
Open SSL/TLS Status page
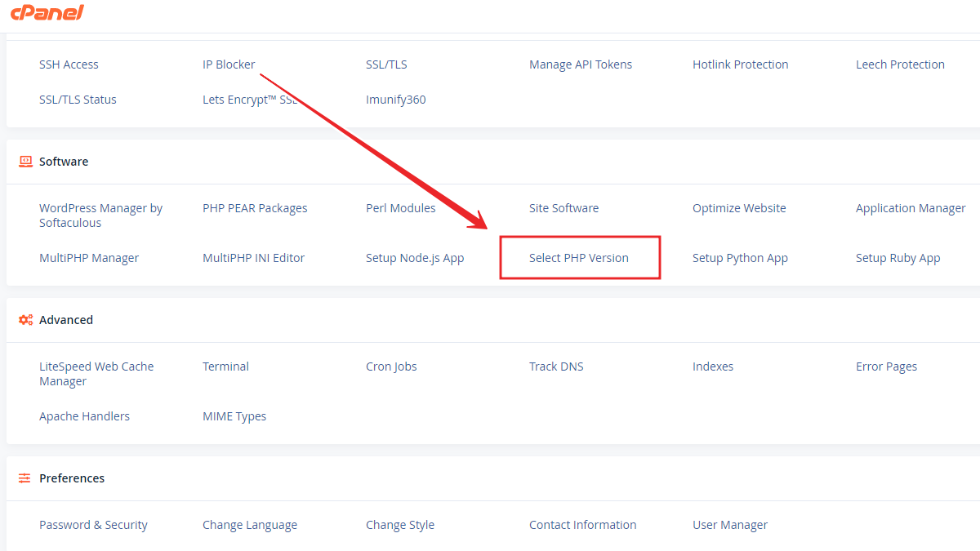point(78,99)
